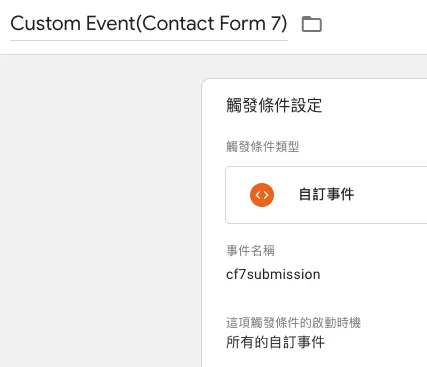Click the 觸發條件設定 card heading
The width and height of the screenshot is (427, 367).
(274, 105)
